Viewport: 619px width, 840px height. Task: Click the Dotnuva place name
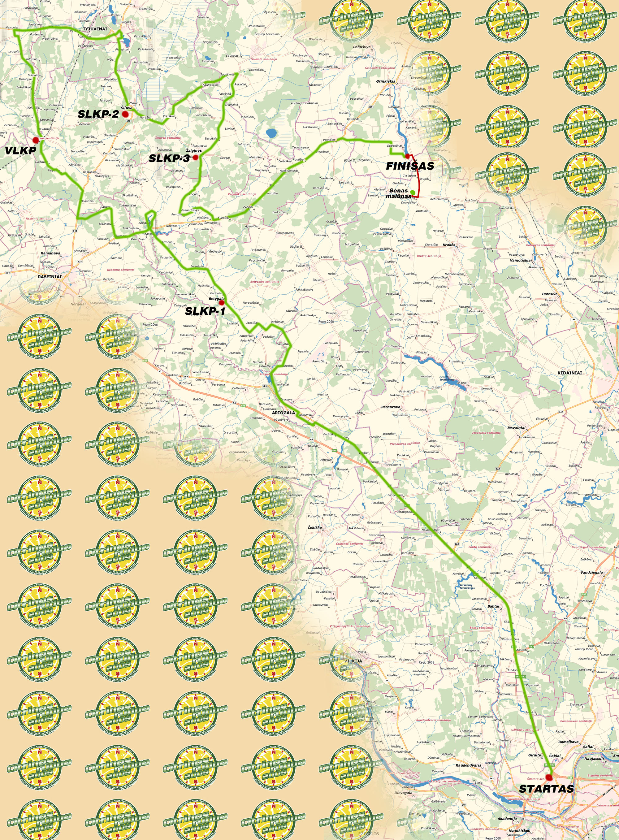pyautogui.click(x=550, y=294)
